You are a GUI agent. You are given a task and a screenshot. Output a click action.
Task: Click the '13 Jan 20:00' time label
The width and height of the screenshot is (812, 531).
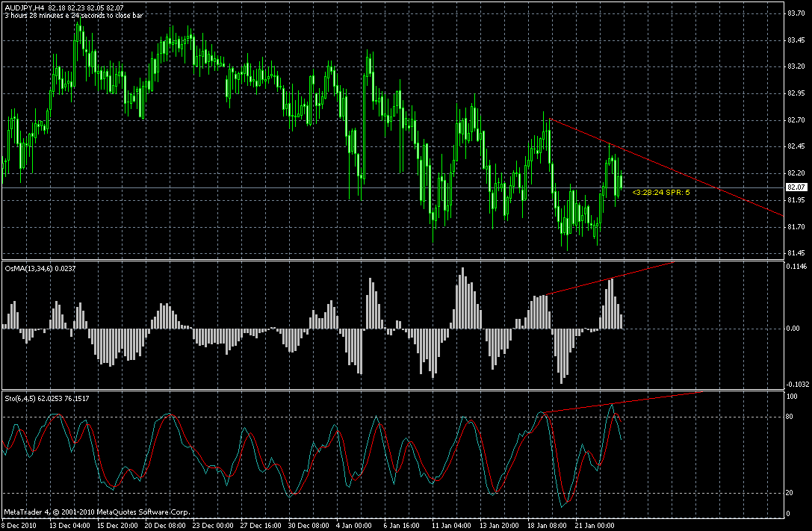[499, 526]
